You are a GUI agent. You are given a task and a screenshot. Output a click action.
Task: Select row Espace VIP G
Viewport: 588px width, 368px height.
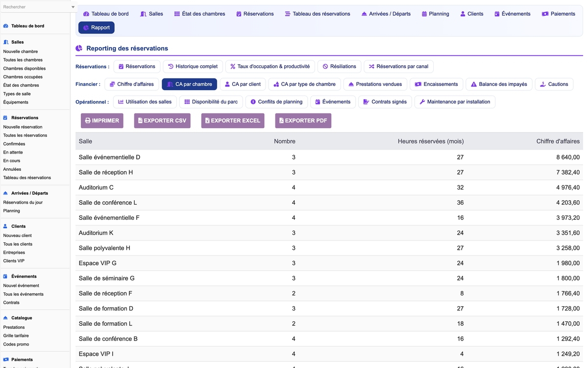click(329, 263)
